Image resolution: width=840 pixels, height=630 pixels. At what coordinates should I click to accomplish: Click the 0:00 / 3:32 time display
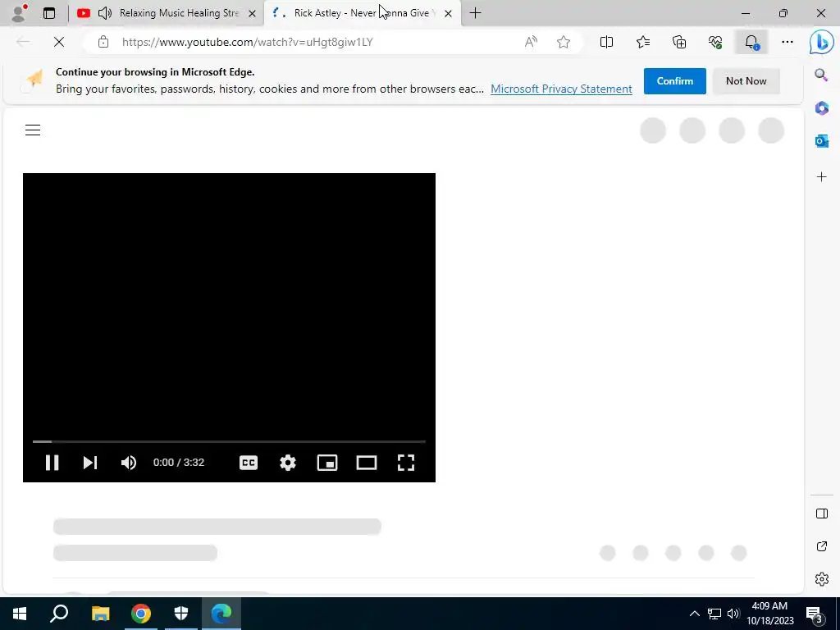click(x=178, y=463)
